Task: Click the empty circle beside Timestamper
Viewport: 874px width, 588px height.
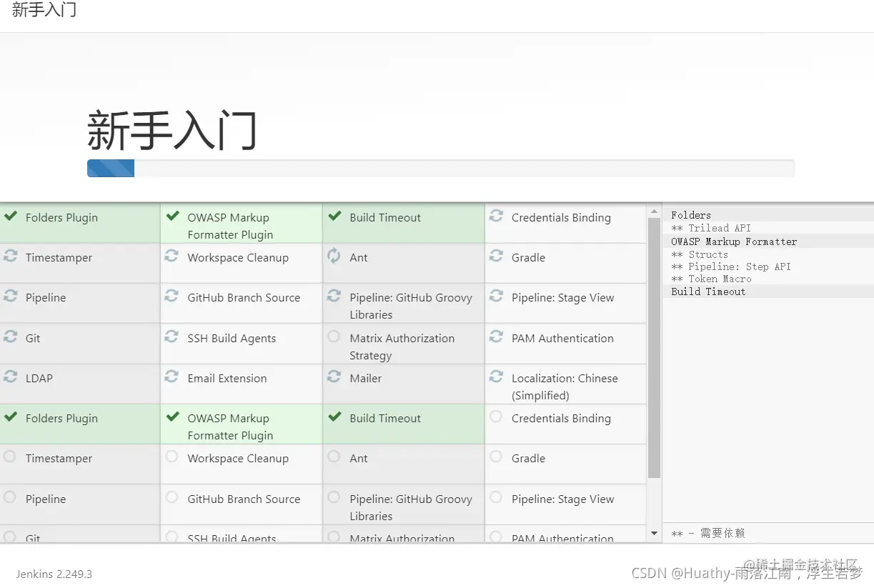Action: pos(9,456)
